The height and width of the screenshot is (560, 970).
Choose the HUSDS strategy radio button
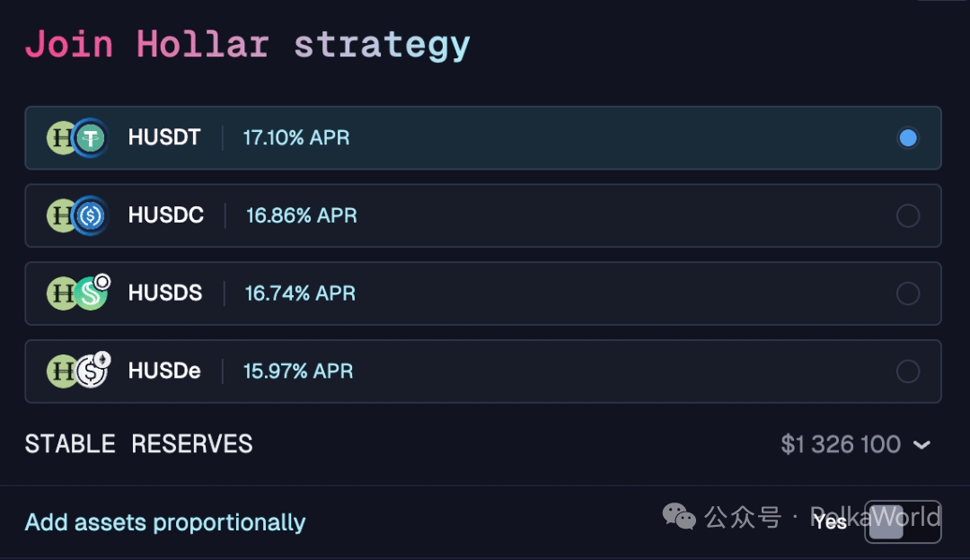coord(908,293)
